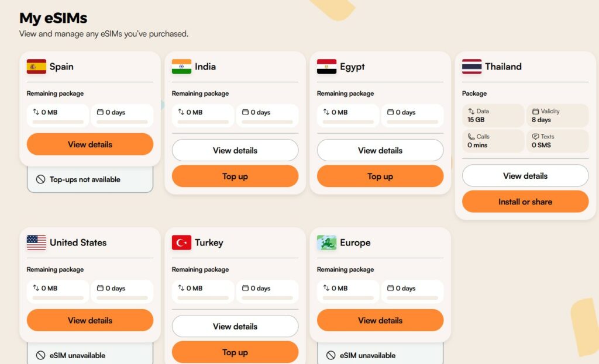Click the Egypt flag icon
Image resolution: width=599 pixels, height=364 pixels.
pos(326,67)
